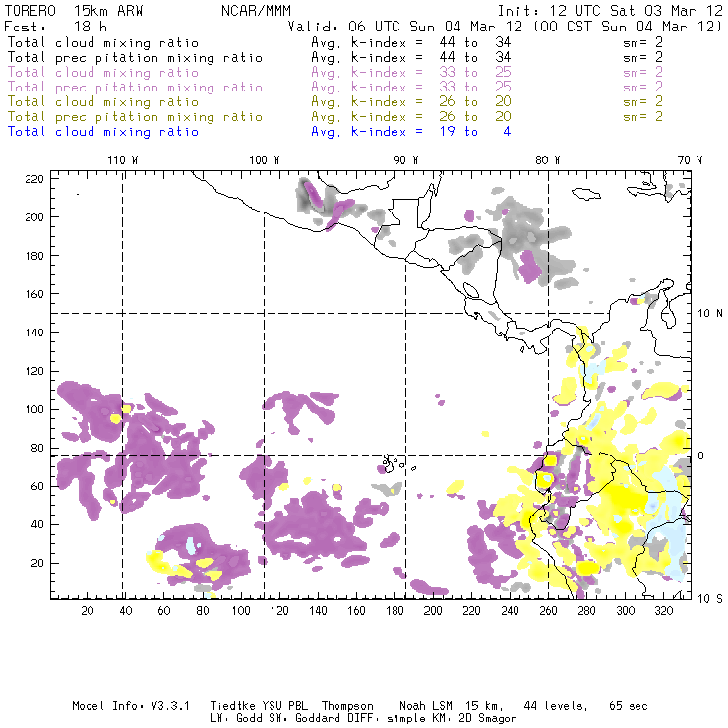Click the "Init: 12 UTC Sat 03 Mar 12" text
Viewport: 728px width, 728px height.
pyautogui.click(x=610, y=11)
